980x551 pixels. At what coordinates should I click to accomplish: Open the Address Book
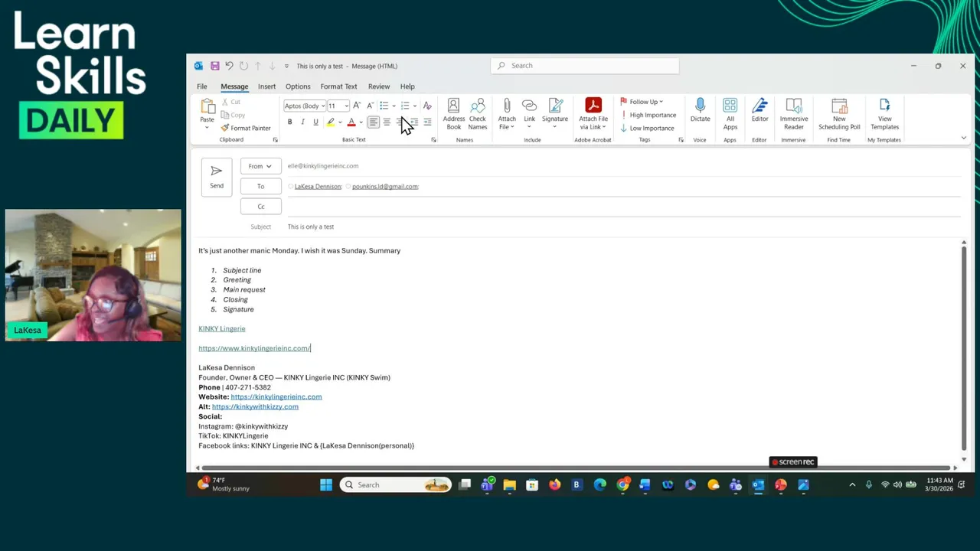pos(453,114)
